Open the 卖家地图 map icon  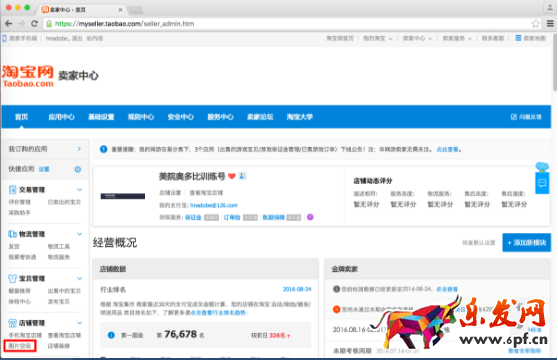point(518,38)
